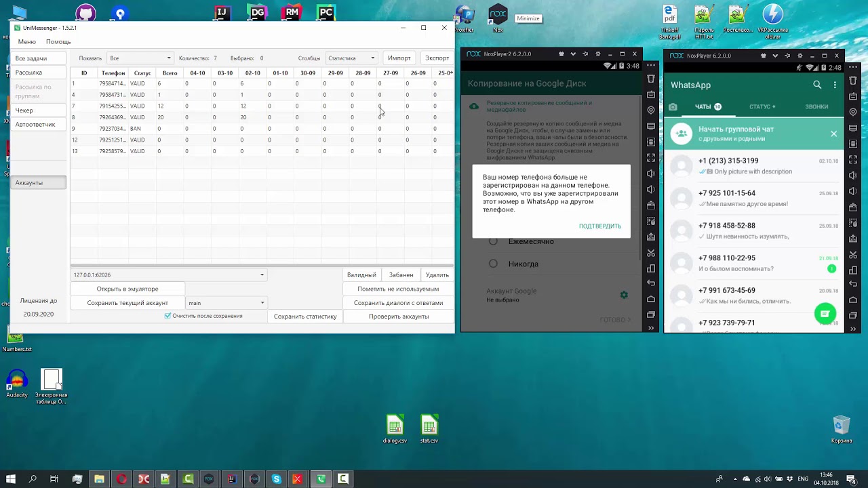Open the 'Меню' menu
868x488 pixels.
point(27,42)
